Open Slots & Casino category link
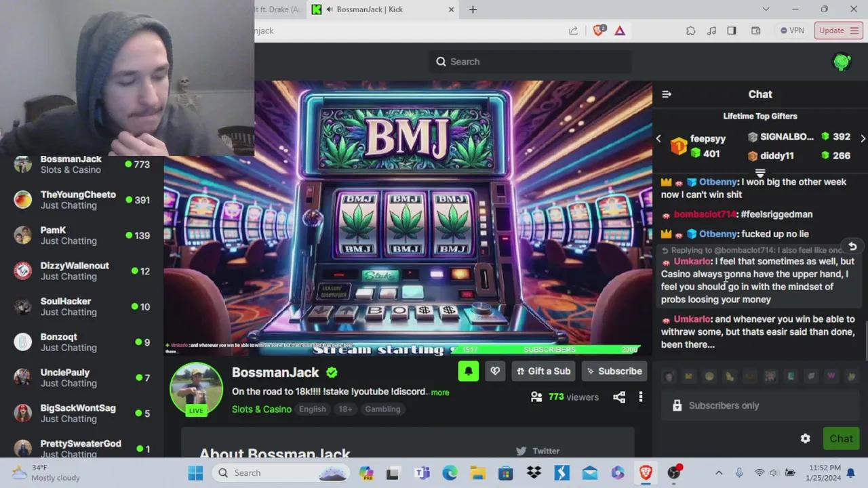The height and width of the screenshot is (488, 868). tap(262, 409)
